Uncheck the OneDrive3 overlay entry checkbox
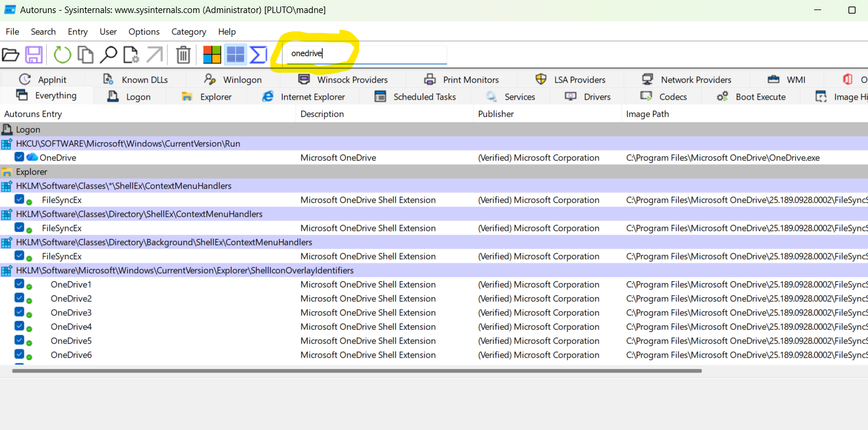 click(x=20, y=312)
